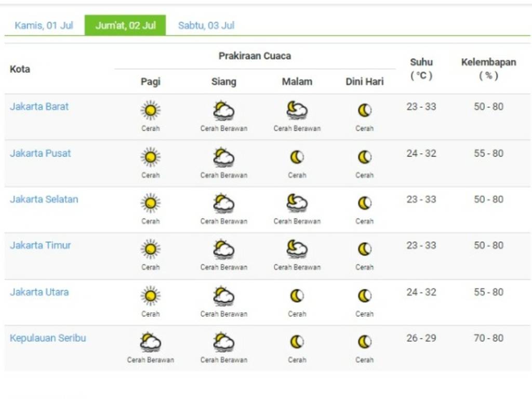The width and height of the screenshot is (532, 399).
Task: Click Kepulauan Seribu Malam moon icon
Action: [297, 342]
